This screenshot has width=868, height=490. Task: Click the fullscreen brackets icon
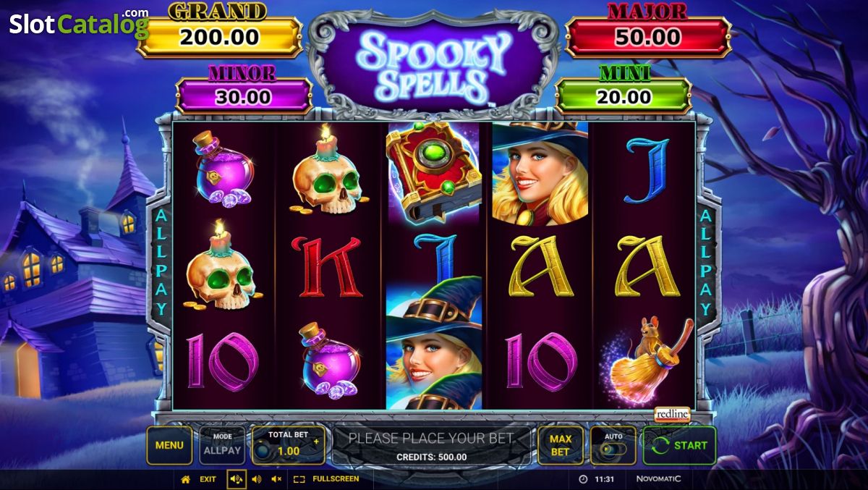tap(299, 479)
